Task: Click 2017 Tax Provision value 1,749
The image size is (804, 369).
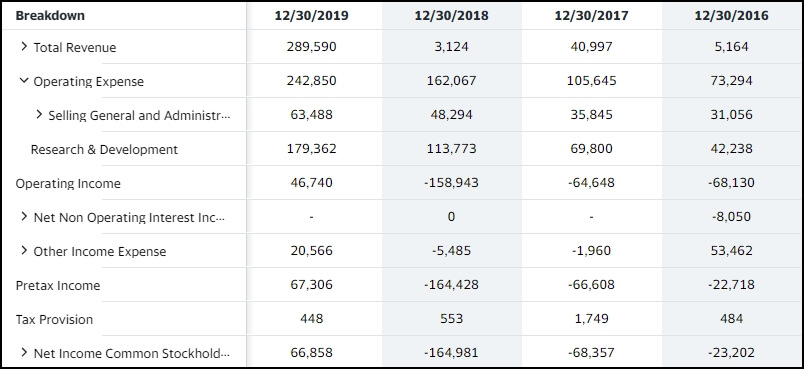Action: tap(591, 318)
